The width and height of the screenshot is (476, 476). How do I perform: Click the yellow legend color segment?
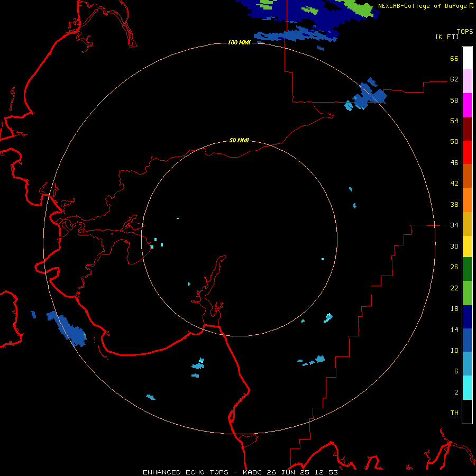pos(467,246)
